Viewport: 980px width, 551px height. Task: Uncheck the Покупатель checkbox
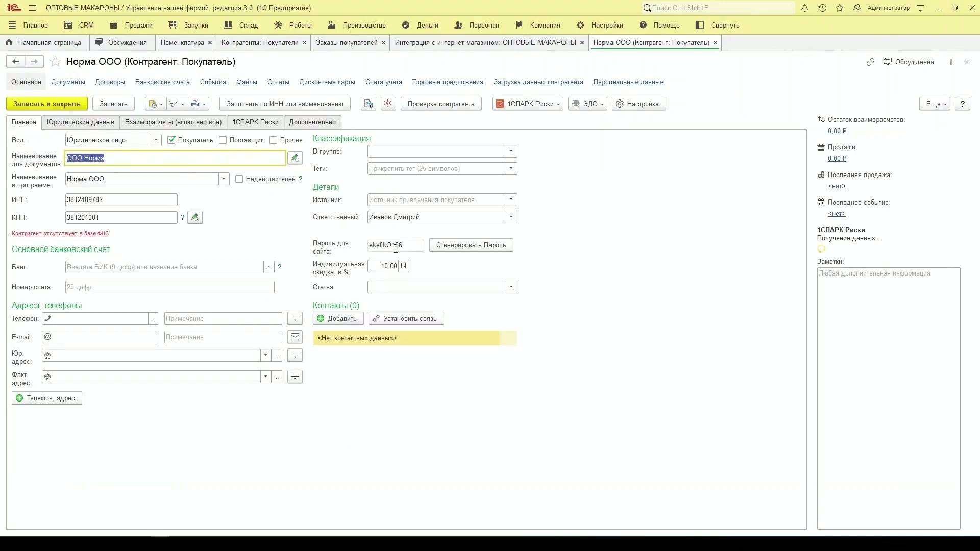[x=171, y=140]
